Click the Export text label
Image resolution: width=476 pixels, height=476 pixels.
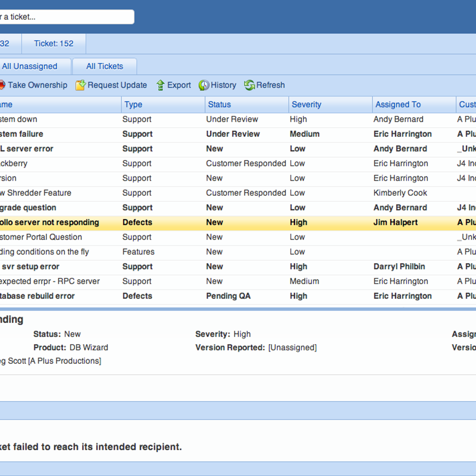coord(179,85)
